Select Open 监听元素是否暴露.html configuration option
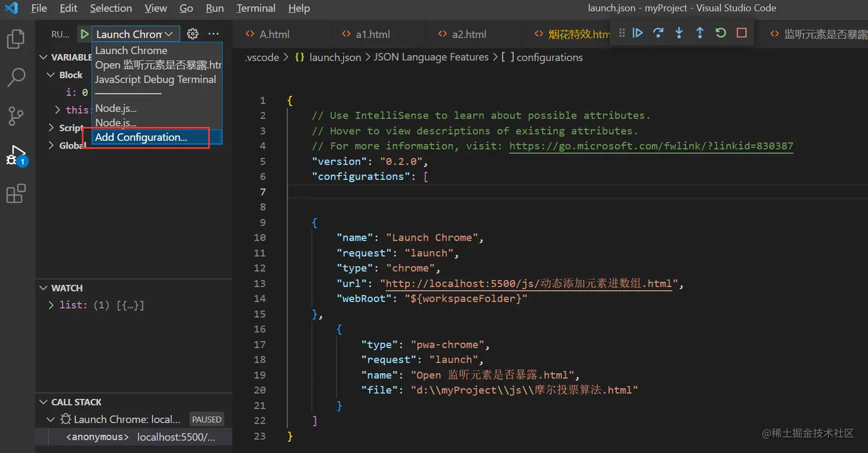This screenshot has height=453, width=868. point(157,65)
